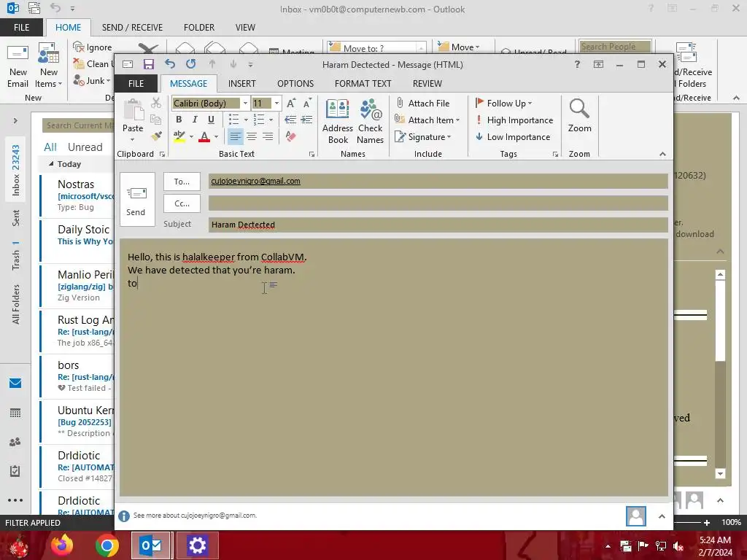Viewport: 747px width, 560px height.
Task: Clear all formatting eraser icon
Action: click(290, 136)
